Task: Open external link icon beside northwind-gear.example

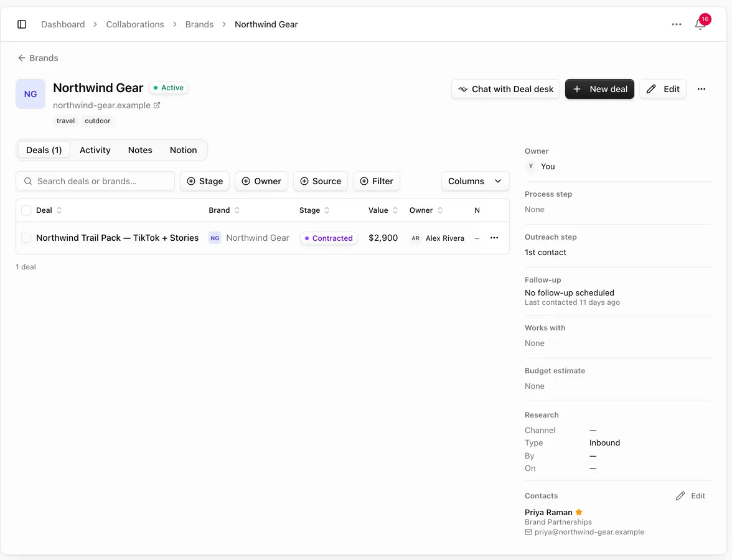Action: point(157,106)
